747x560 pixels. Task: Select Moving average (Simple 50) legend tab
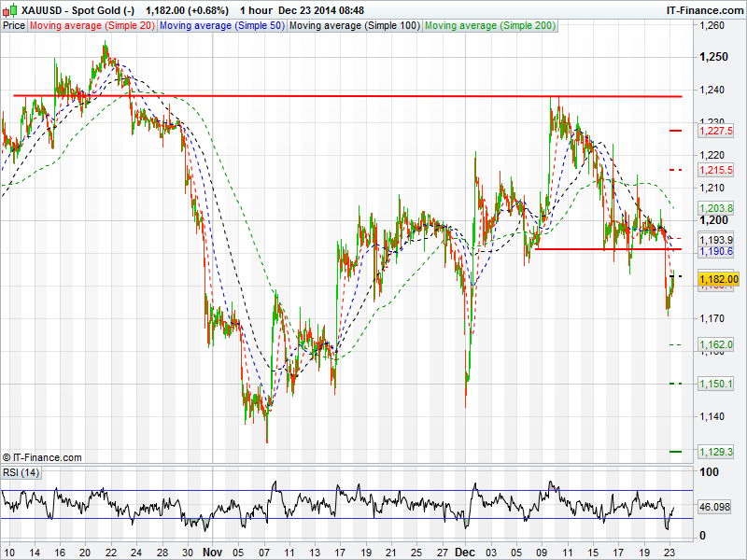point(220,25)
